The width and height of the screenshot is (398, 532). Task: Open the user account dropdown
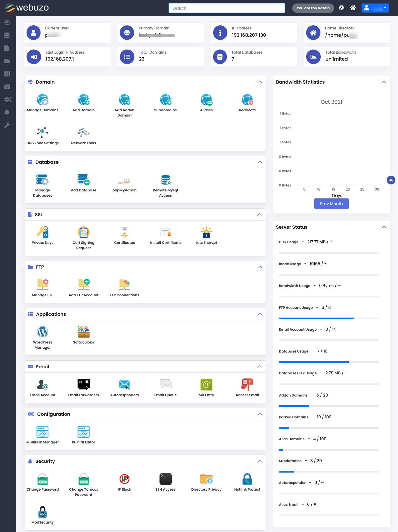click(375, 8)
